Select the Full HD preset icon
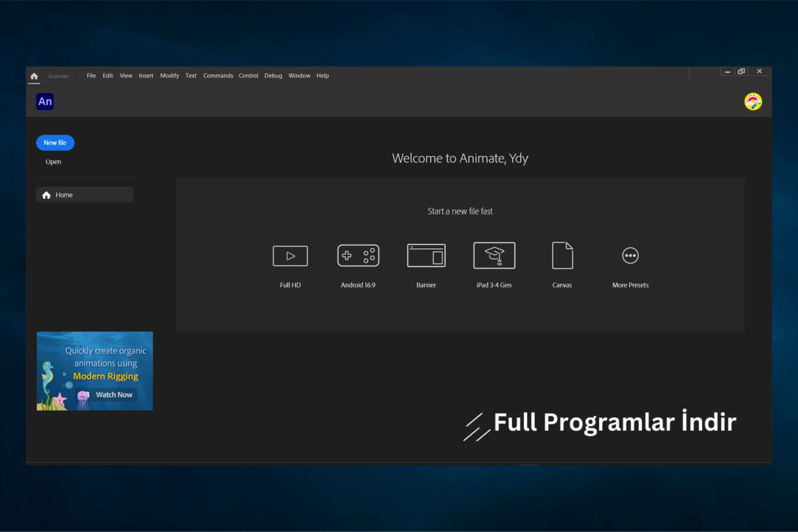 pyautogui.click(x=290, y=256)
